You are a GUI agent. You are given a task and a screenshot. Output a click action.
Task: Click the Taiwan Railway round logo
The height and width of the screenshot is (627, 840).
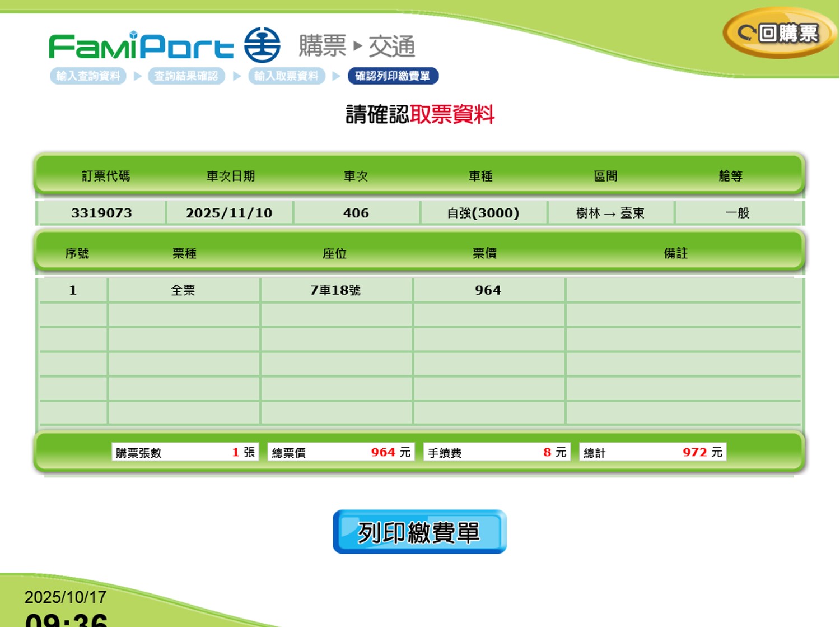(x=262, y=45)
